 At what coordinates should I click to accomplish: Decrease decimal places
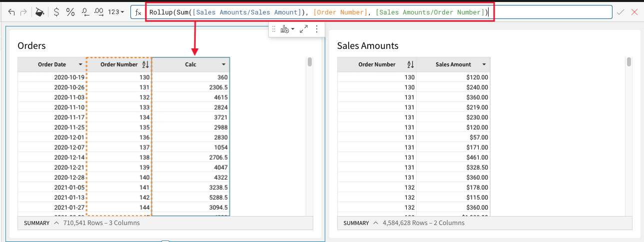pos(85,12)
